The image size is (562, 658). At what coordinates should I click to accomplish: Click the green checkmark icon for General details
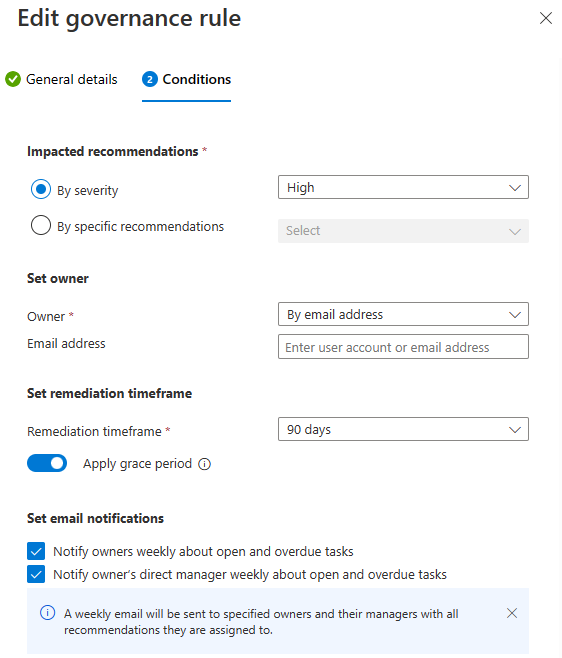(13, 79)
